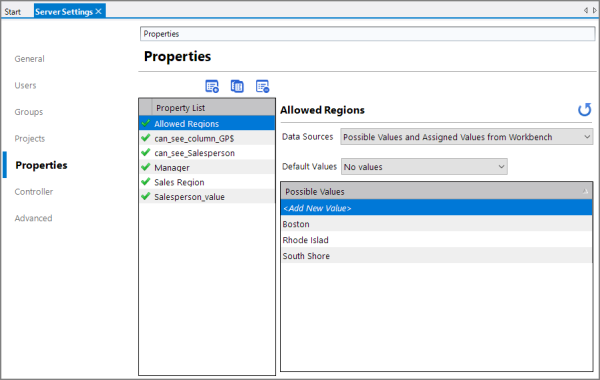Select the can_see_Salesperson property
The height and width of the screenshot is (380, 600).
207,153
